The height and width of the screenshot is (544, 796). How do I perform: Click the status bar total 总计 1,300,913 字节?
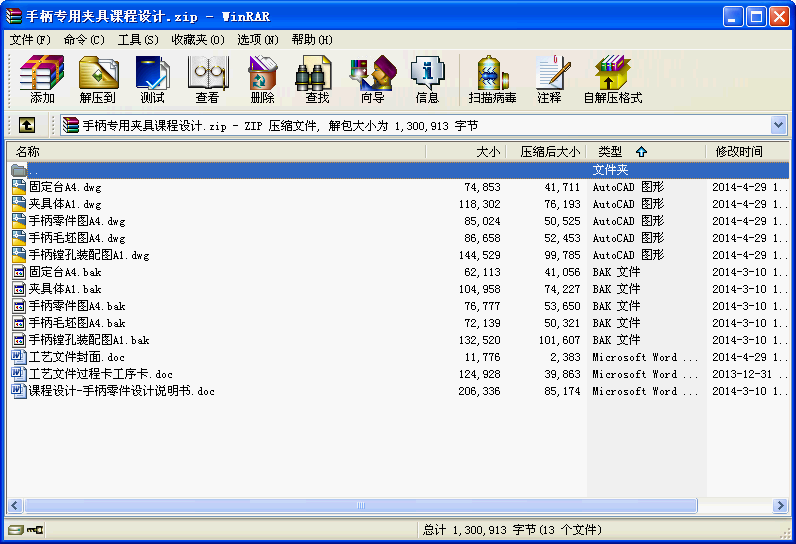[x=512, y=530]
